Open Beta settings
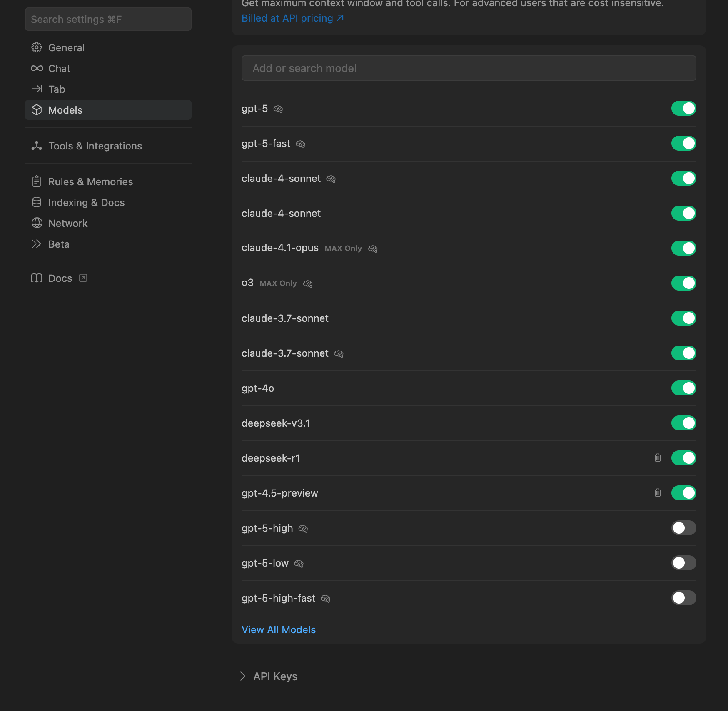This screenshot has height=711, width=728. click(108, 244)
